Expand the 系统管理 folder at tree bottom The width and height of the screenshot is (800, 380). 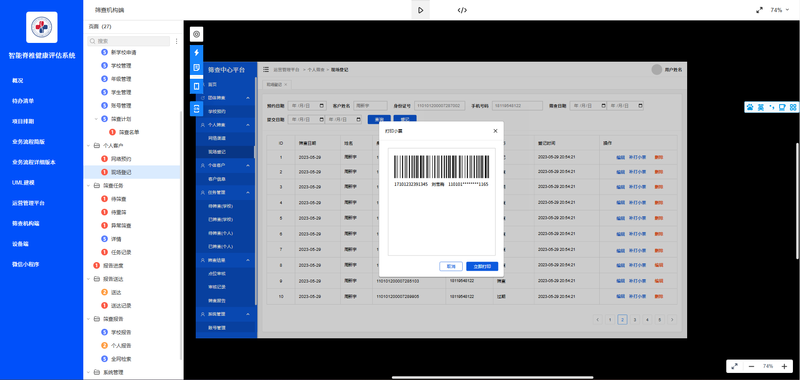(x=88, y=372)
